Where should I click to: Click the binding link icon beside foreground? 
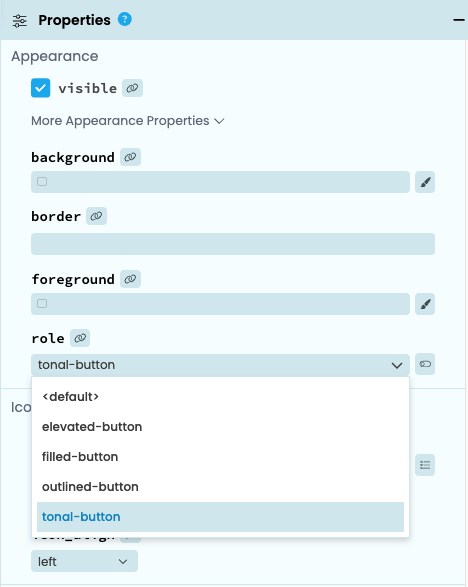(x=130, y=279)
